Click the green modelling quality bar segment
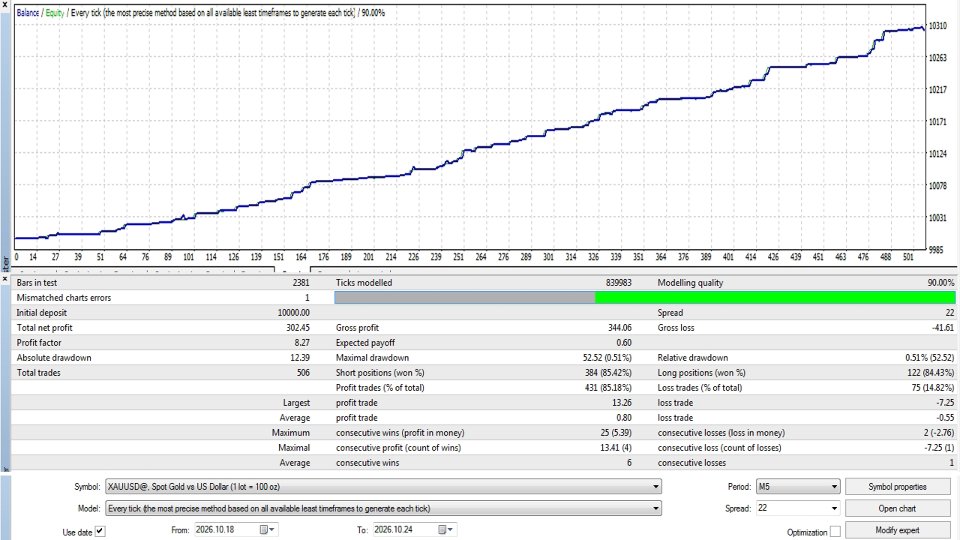This screenshot has height=540, width=960. pos(774,298)
